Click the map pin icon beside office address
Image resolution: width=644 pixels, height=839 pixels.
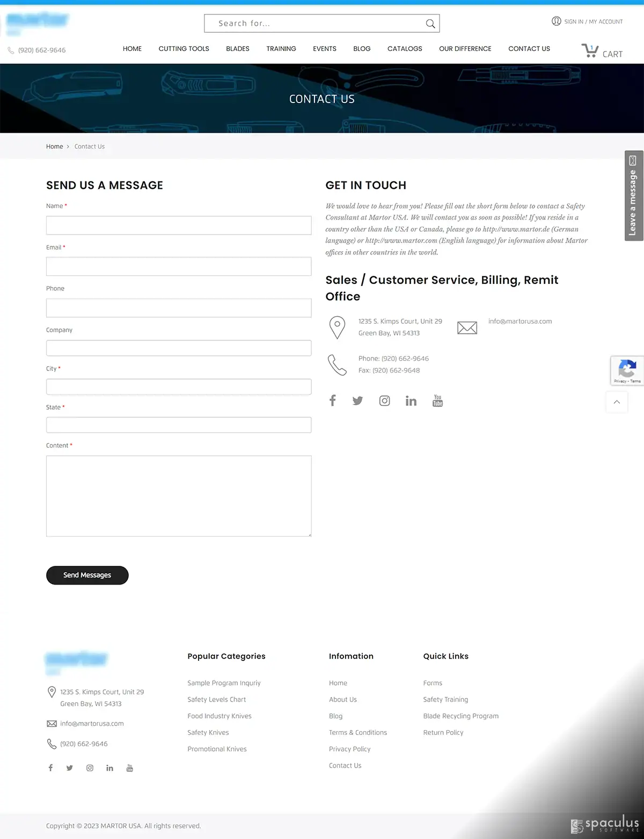pyautogui.click(x=337, y=327)
